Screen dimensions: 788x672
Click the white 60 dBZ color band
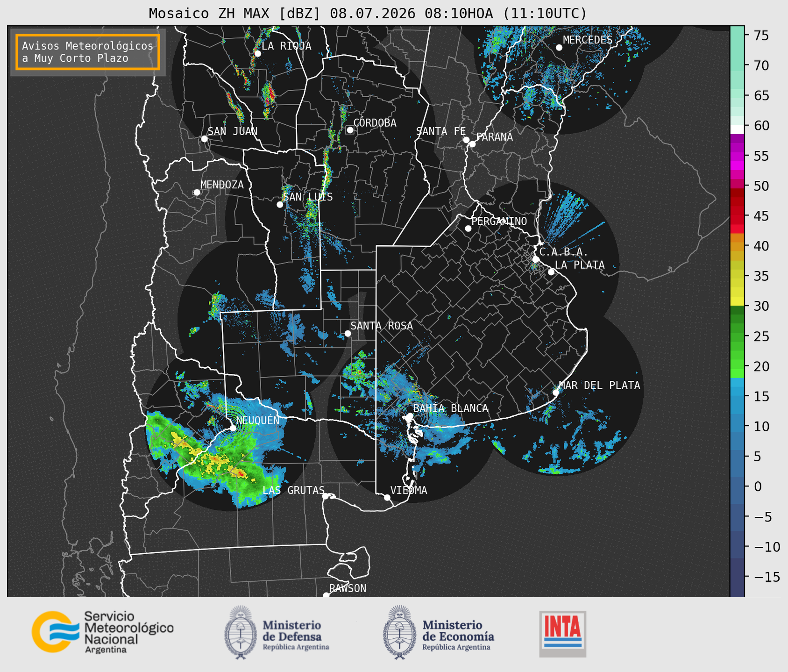tap(737, 129)
